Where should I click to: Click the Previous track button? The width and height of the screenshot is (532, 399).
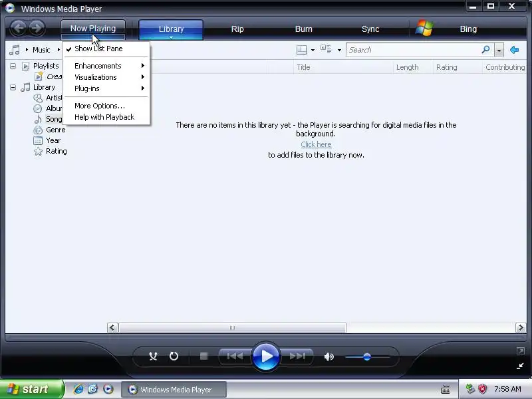pyautogui.click(x=235, y=356)
